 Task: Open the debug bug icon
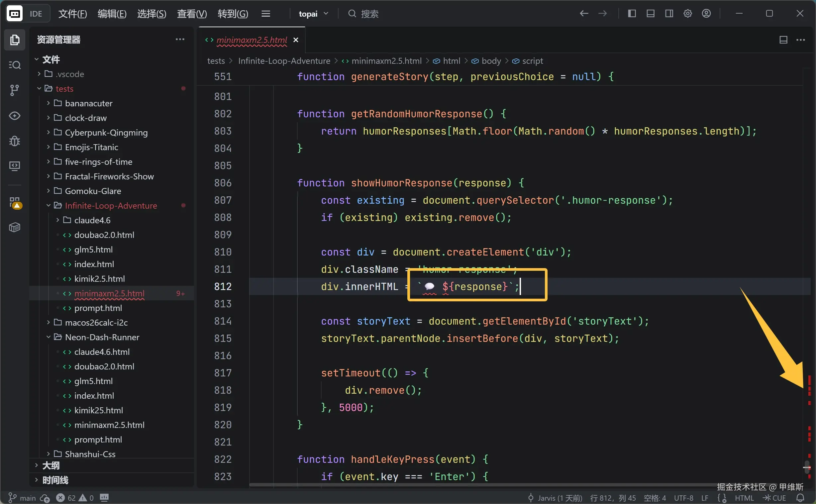click(x=14, y=141)
